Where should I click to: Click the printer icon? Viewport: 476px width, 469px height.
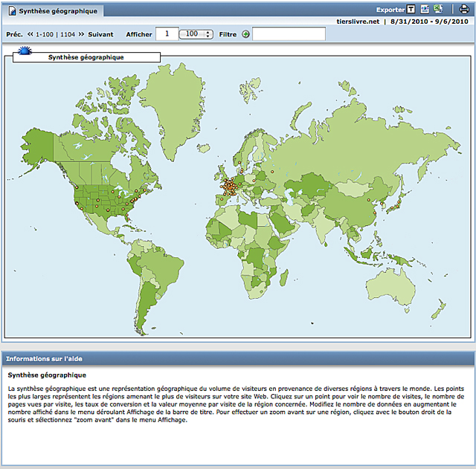pyautogui.click(x=464, y=10)
